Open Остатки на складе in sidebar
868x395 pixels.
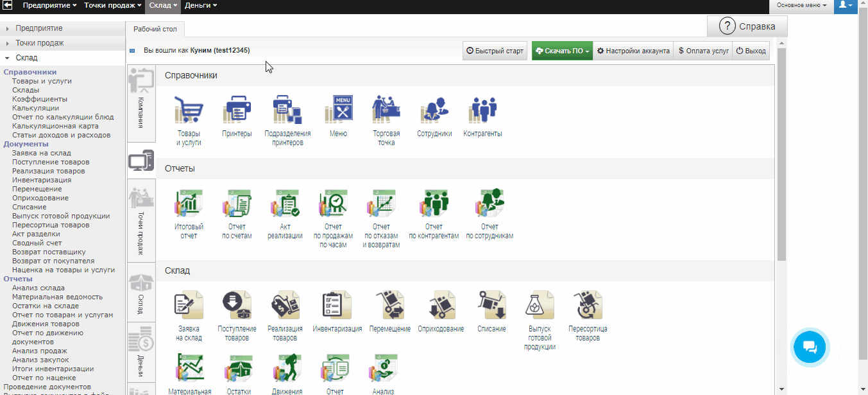46,306
